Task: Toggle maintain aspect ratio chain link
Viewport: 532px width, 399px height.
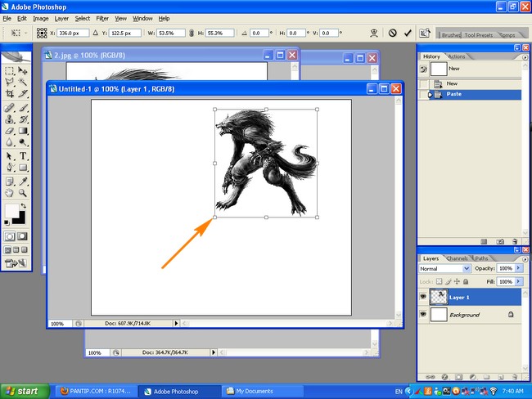Action: point(192,33)
